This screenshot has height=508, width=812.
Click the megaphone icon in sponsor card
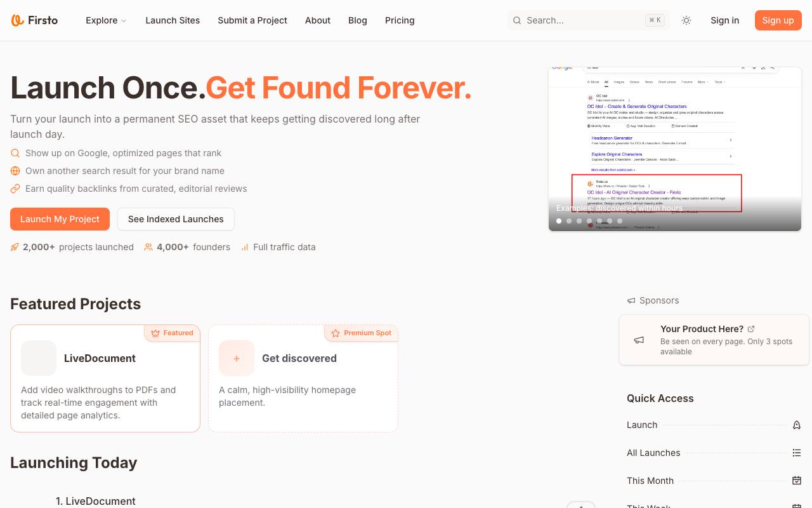pos(639,340)
